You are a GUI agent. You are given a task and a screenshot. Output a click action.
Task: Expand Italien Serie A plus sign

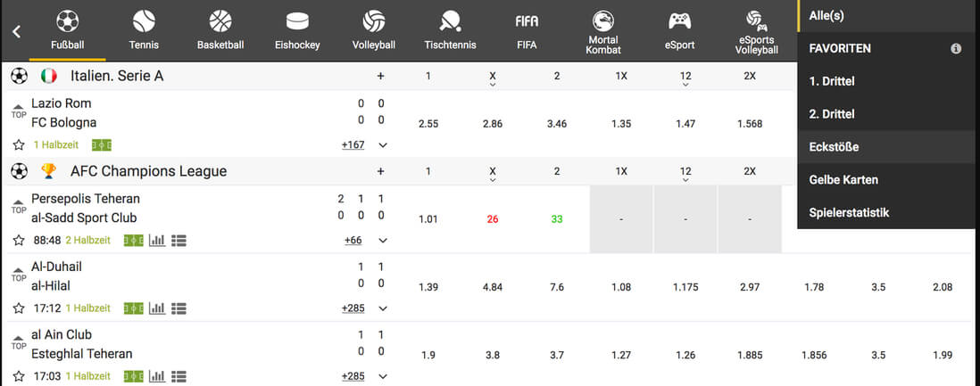tap(380, 76)
